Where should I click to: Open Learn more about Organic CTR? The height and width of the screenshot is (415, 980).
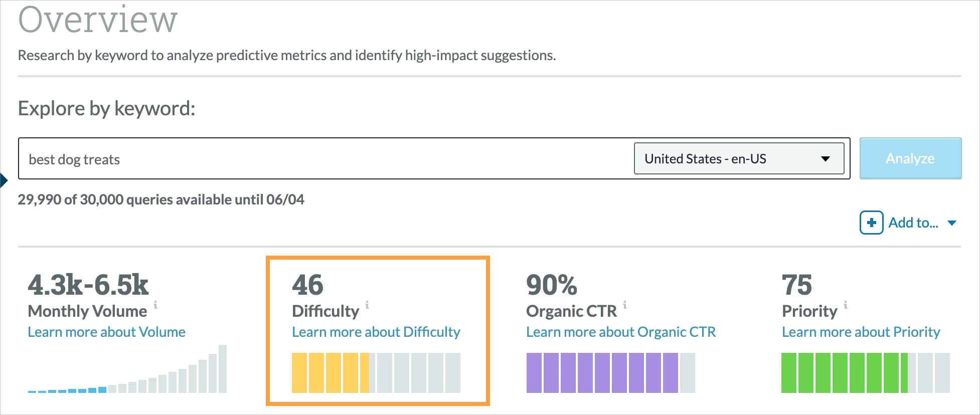tap(621, 332)
